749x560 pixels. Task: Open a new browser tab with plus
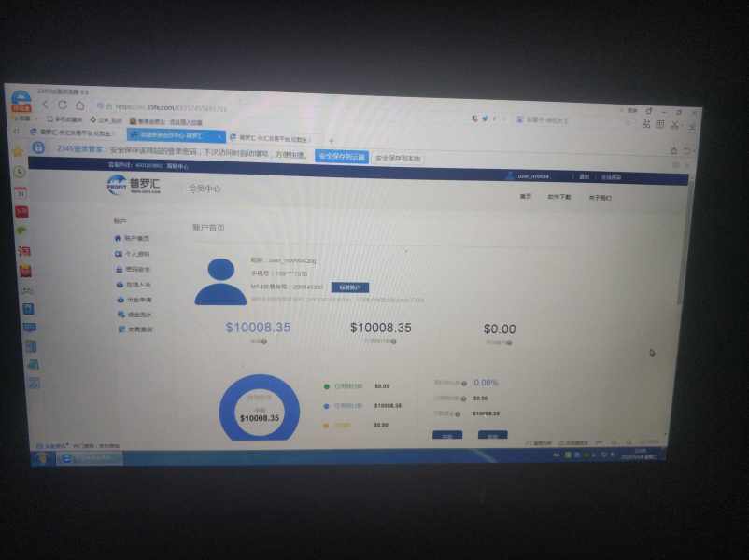pos(331,140)
